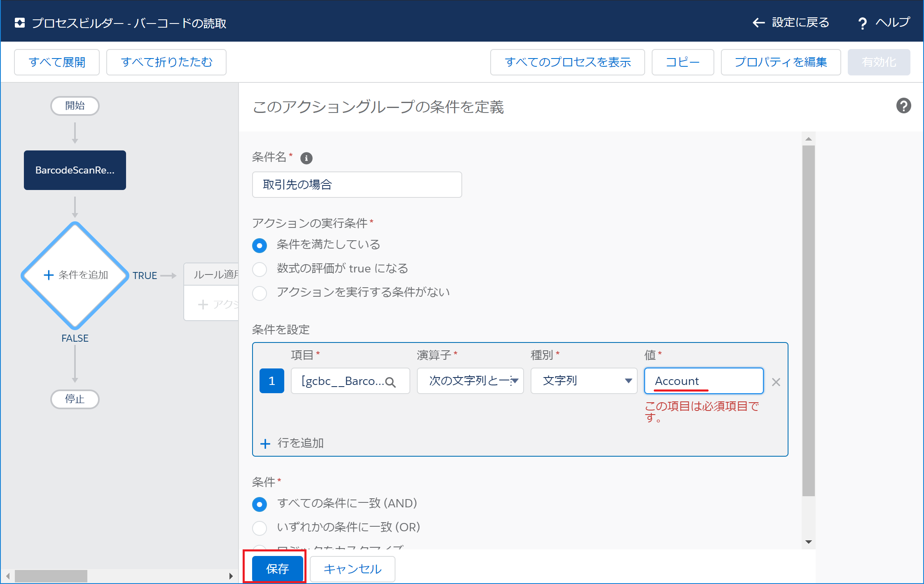Click the 条件を追加 diamond node
924x584 pixels.
pyautogui.click(x=75, y=275)
